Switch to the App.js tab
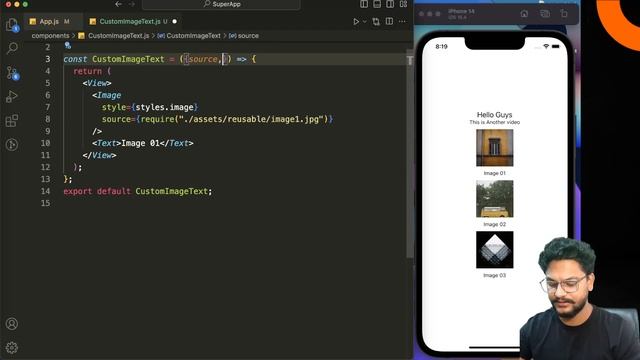640x360 pixels. pos(49,21)
